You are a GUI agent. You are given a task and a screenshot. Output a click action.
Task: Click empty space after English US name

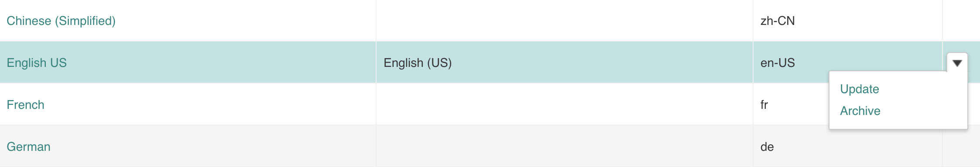[x=220, y=63]
